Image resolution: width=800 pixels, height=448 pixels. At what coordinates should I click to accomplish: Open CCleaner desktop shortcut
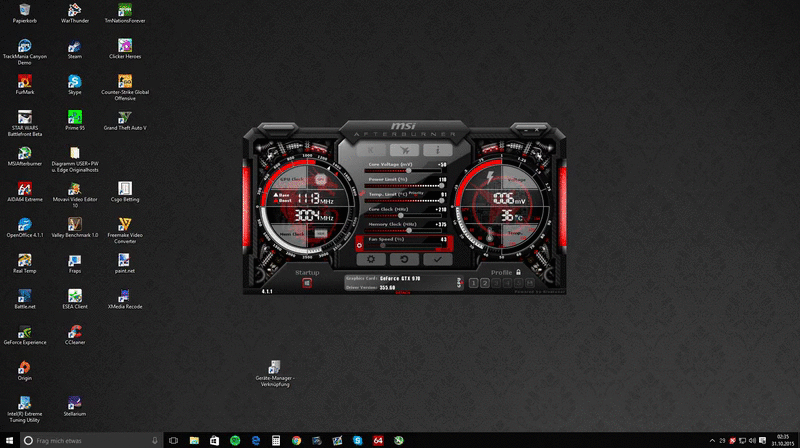click(x=74, y=335)
